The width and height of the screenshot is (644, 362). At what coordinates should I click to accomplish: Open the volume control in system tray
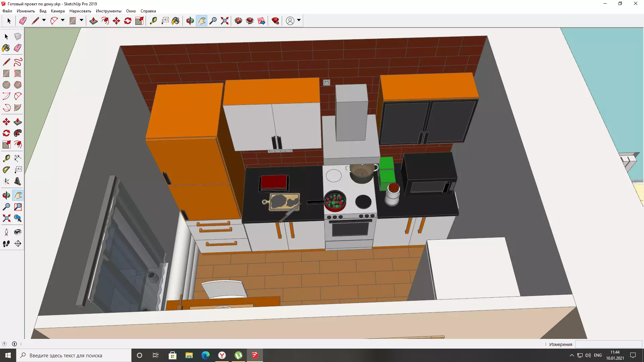tap(588, 355)
